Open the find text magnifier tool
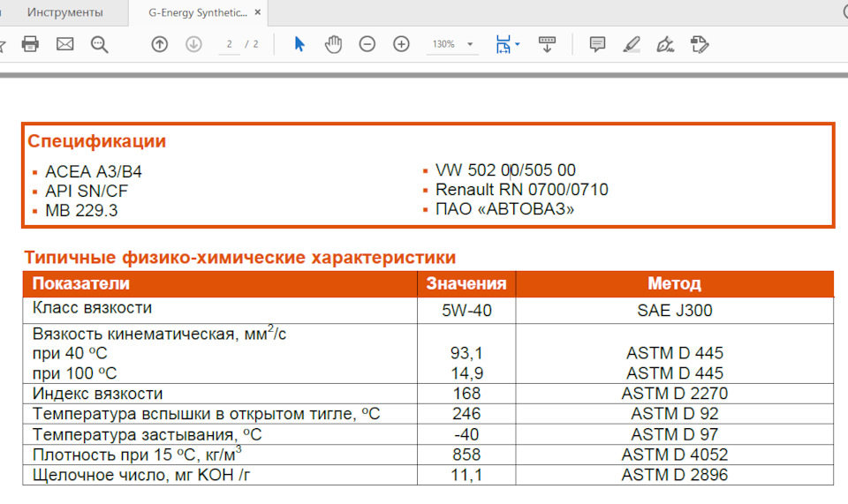 100,44
